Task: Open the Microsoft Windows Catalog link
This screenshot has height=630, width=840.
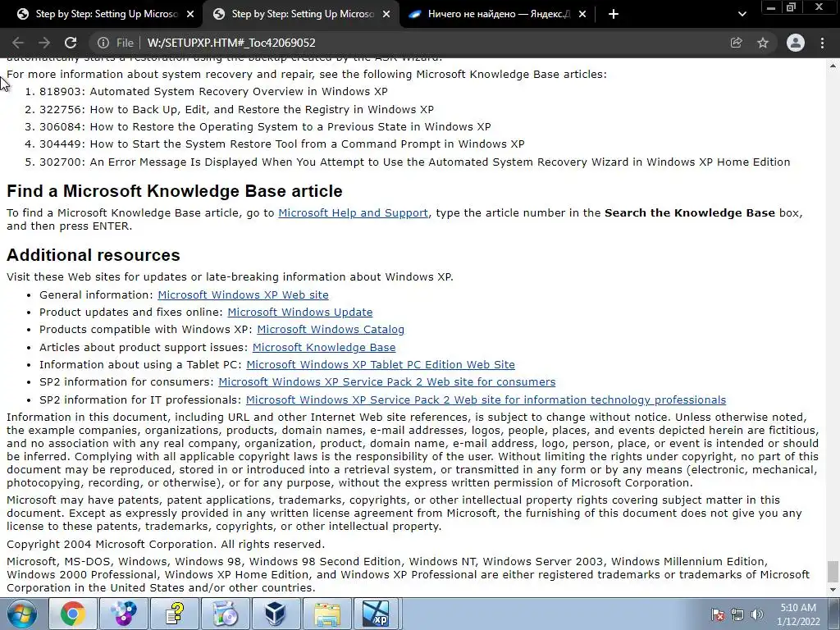Action: (331, 329)
